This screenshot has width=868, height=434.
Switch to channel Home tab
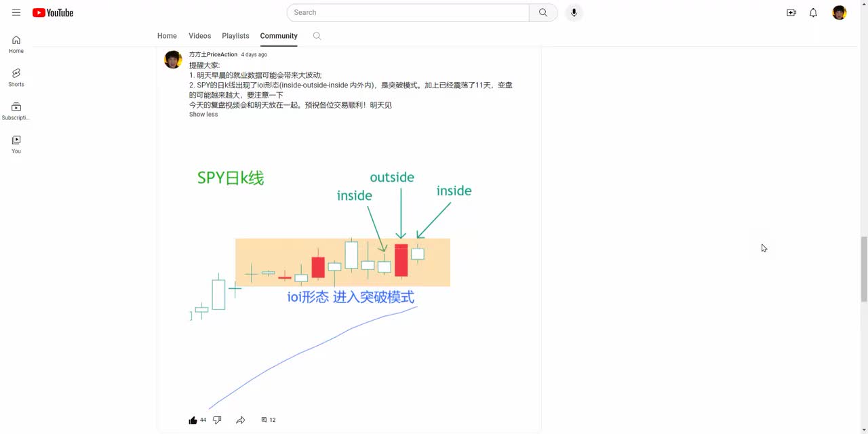tap(167, 36)
